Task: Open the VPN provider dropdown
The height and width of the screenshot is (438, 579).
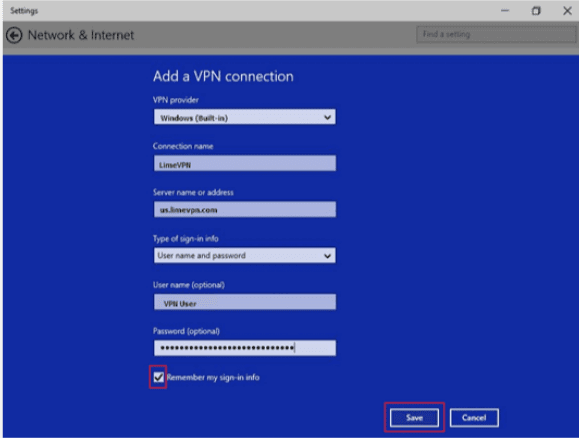Action: click(245, 117)
